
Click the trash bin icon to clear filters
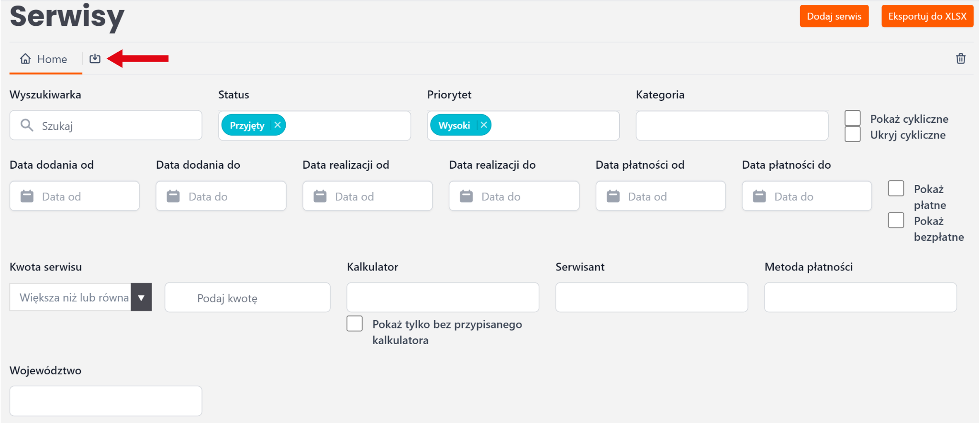[x=960, y=59]
